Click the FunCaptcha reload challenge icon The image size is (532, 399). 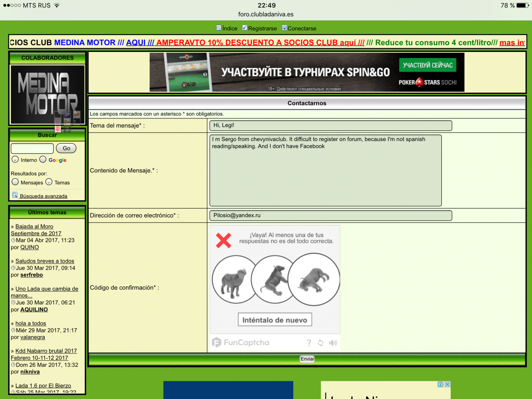[x=320, y=343]
